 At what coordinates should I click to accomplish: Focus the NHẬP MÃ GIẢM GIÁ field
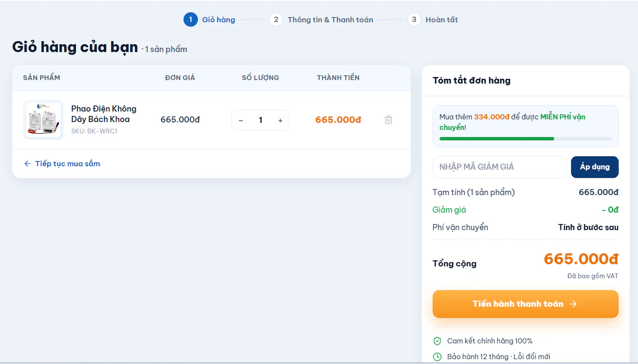pos(500,167)
